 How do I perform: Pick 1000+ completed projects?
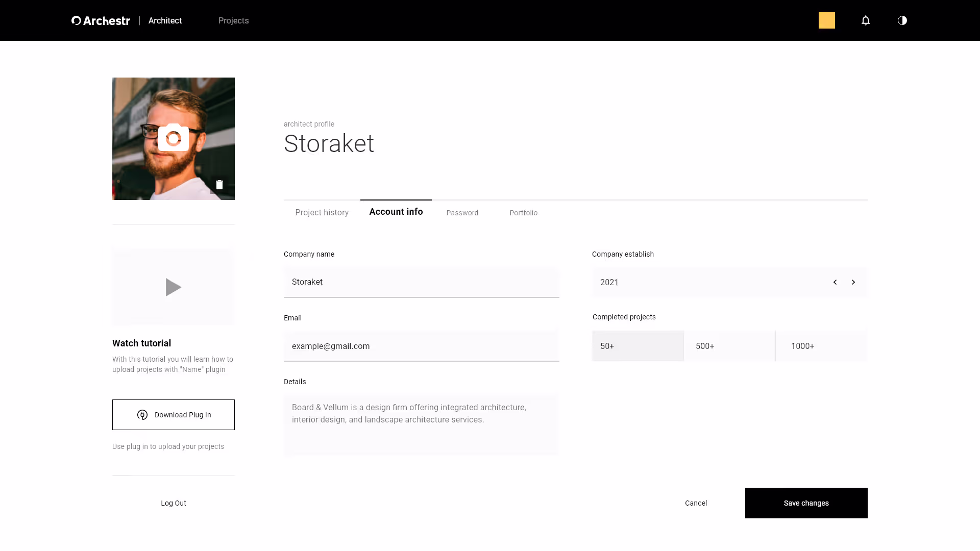pos(822,346)
